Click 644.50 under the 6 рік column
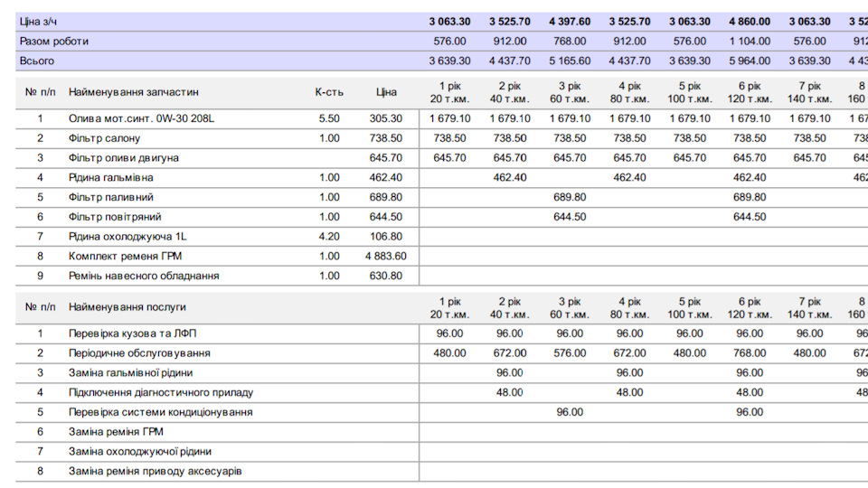The height and width of the screenshot is (488, 868). tap(750, 217)
